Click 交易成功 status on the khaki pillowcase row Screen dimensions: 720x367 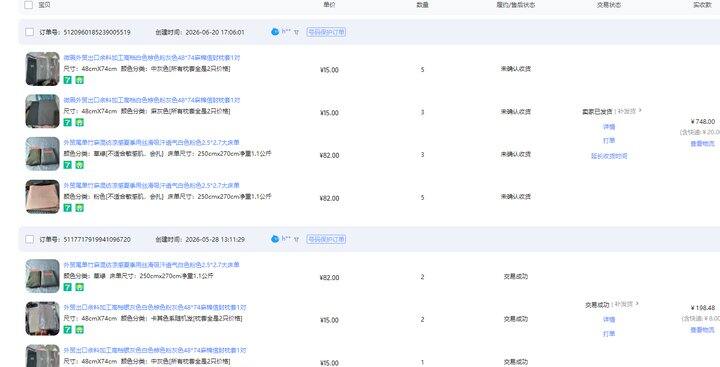click(x=516, y=319)
